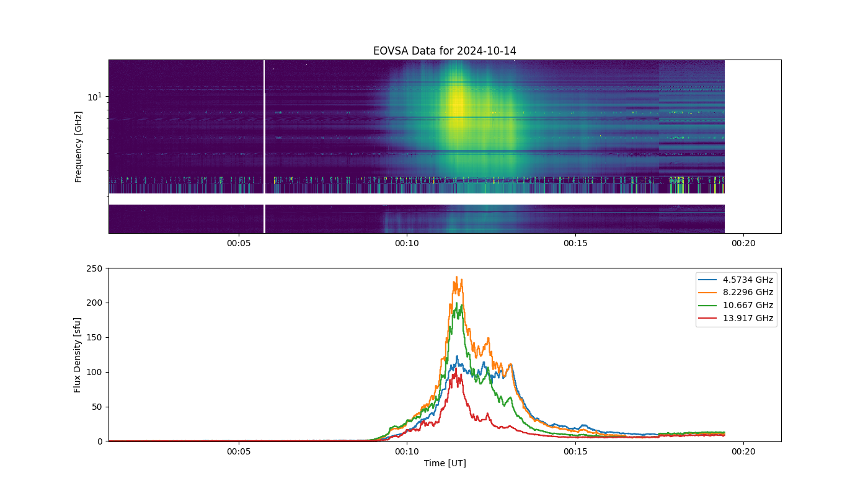This screenshot has width=868, height=496.
Task: Click the 200 tick on flux axis
Action: [95, 303]
